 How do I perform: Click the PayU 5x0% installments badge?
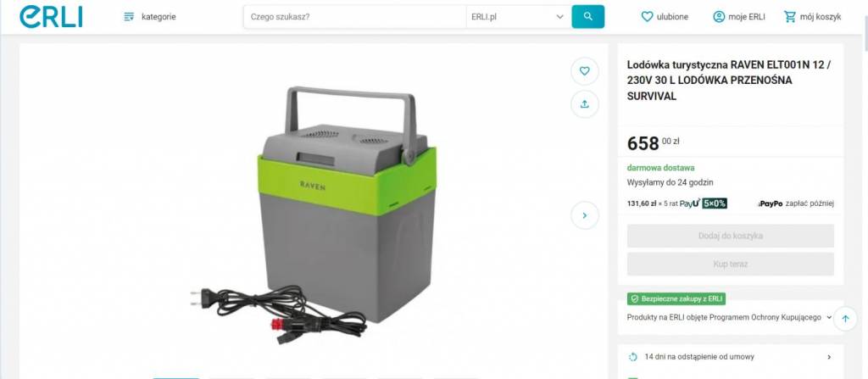tap(703, 203)
